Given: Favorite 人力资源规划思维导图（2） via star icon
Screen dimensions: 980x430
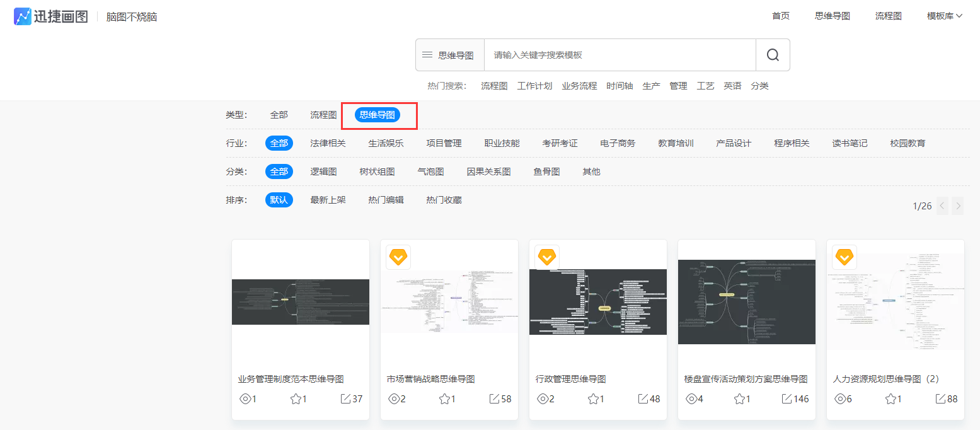Looking at the screenshot, I should pyautogui.click(x=891, y=399).
